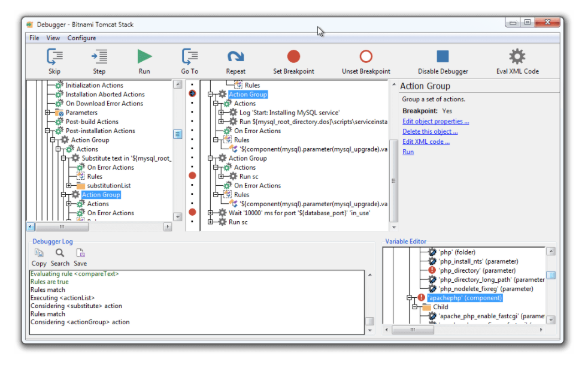
Task: Click the middle tree vertical scrollbar thumb
Action: [x=393, y=180]
